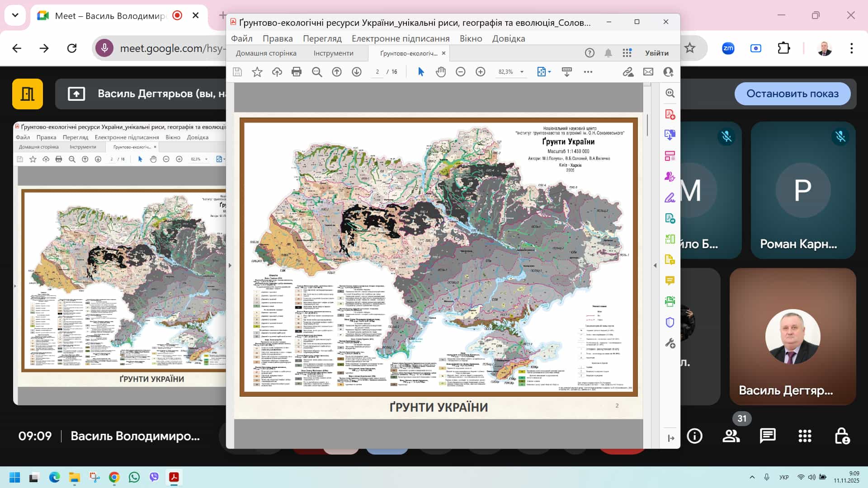Open the 82,3% zoom level dropdown
The image size is (868, 488).
[522, 72]
